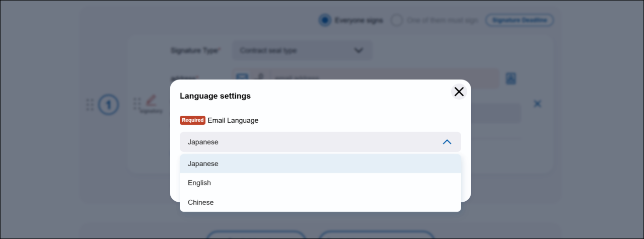Select the "Everyone signs" radio button

[325, 21]
